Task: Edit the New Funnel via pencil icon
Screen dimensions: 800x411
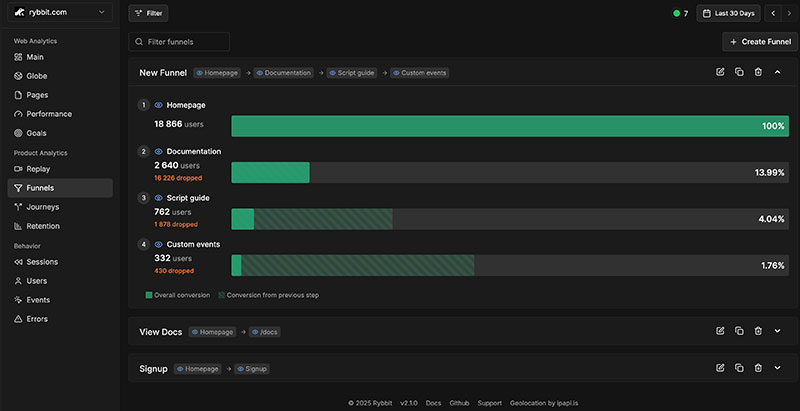Action: click(720, 72)
